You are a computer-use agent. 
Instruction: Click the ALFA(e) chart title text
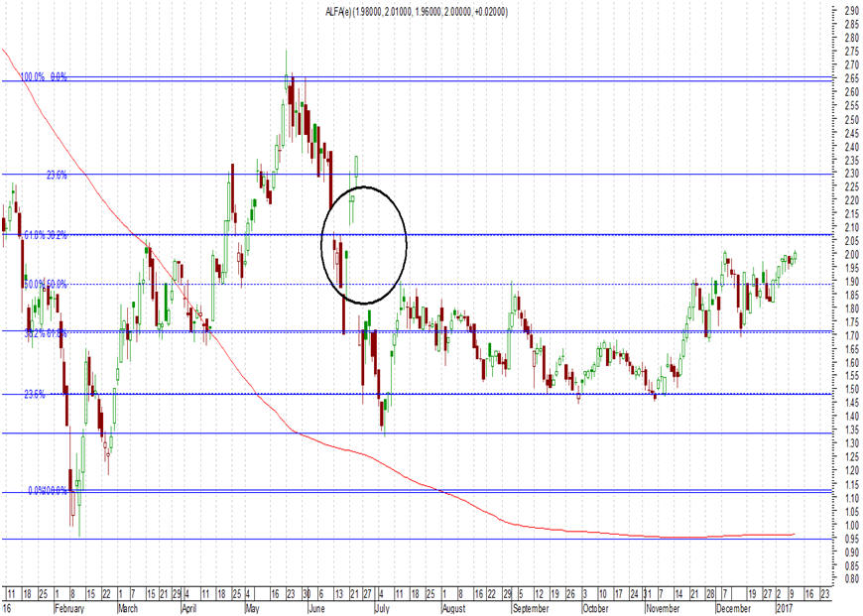point(416,12)
